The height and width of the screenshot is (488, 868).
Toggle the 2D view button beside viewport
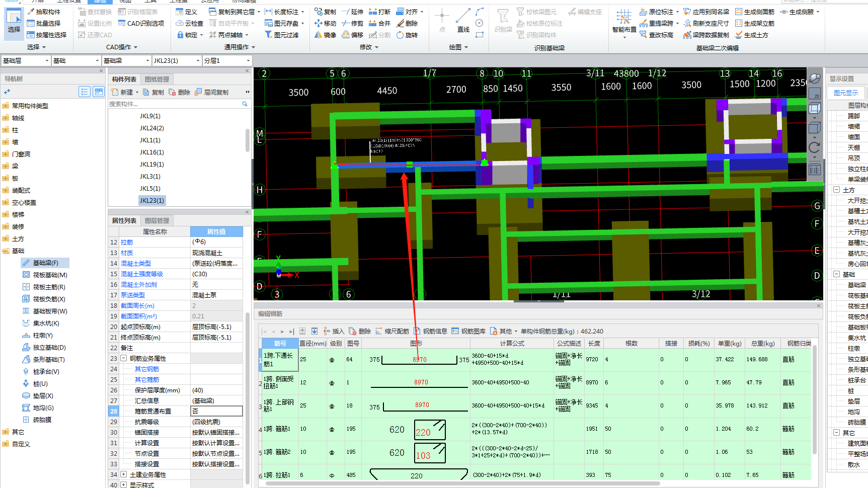click(815, 94)
